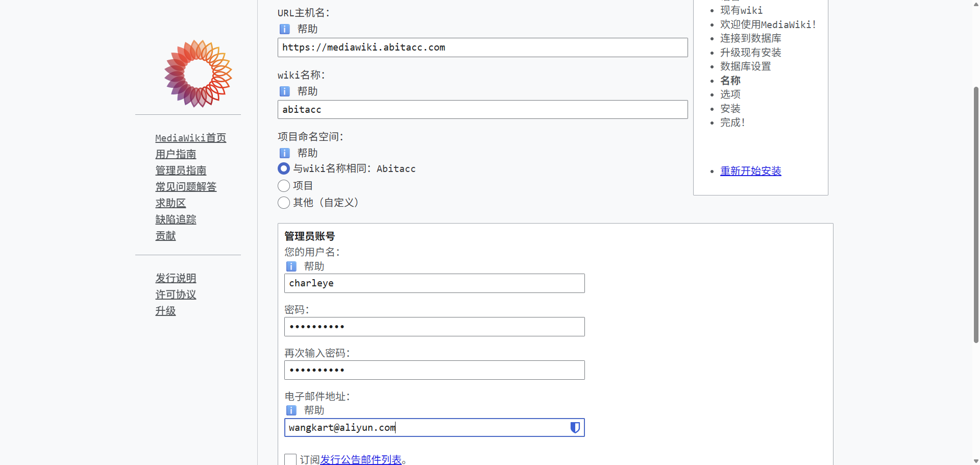Open the MediaWiki首页 sidebar link
980x465 pixels.
190,138
